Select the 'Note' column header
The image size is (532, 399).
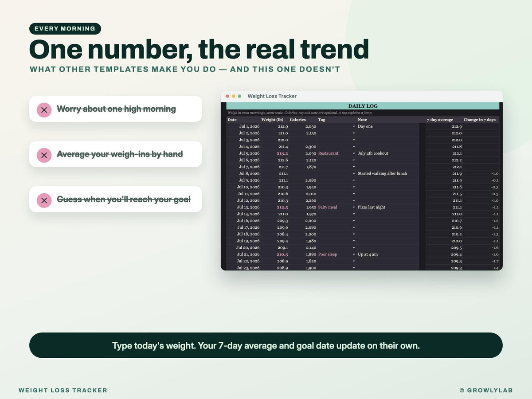pyautogui.click(x=388, y=120)
